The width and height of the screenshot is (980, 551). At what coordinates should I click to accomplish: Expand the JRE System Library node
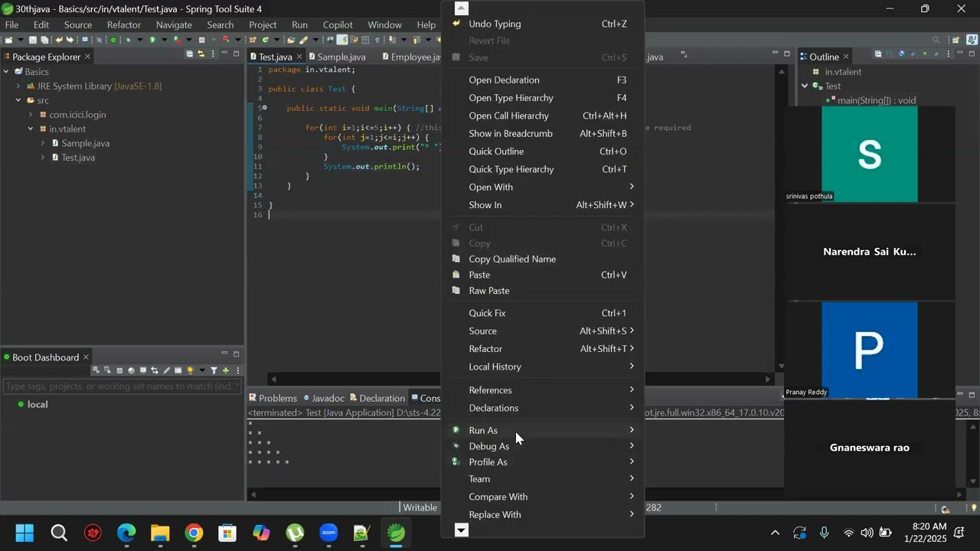18,86
